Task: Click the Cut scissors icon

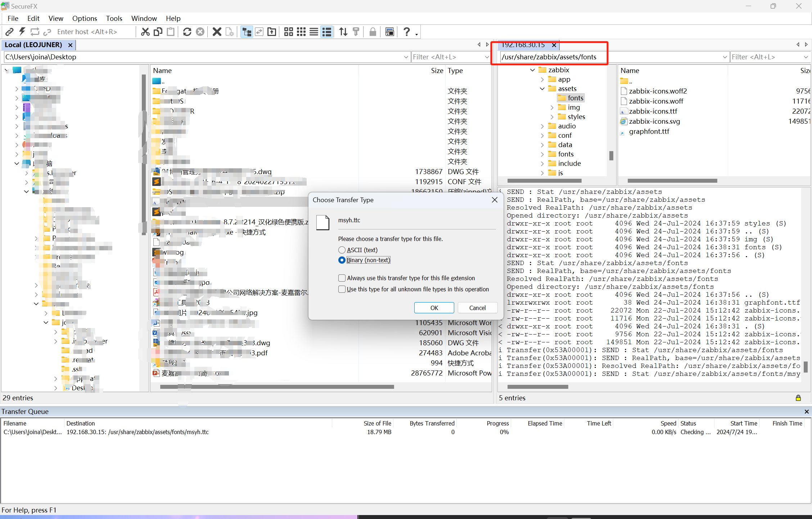Action: tap(145, 32)
